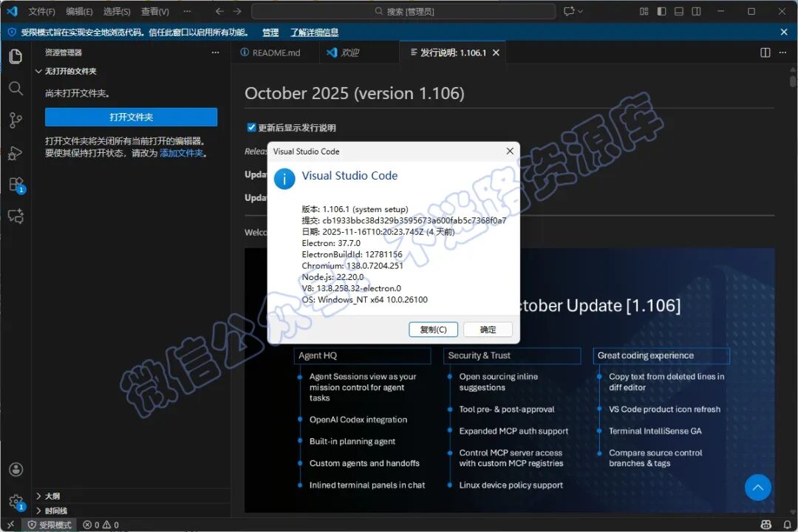
Task: Click Terminal IntelliSense GA item
Action: pyautogui.click(x=655, y=432)
